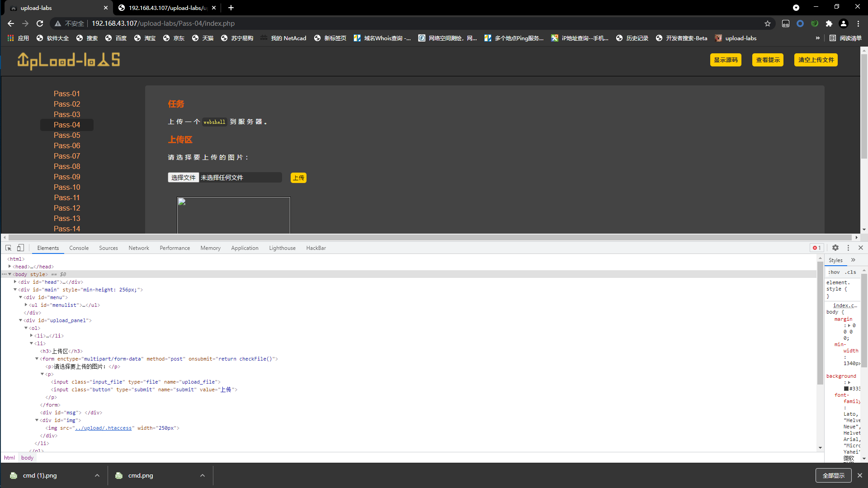
Task: Toggle the :hov element state panel
Action: click(834, 272)
